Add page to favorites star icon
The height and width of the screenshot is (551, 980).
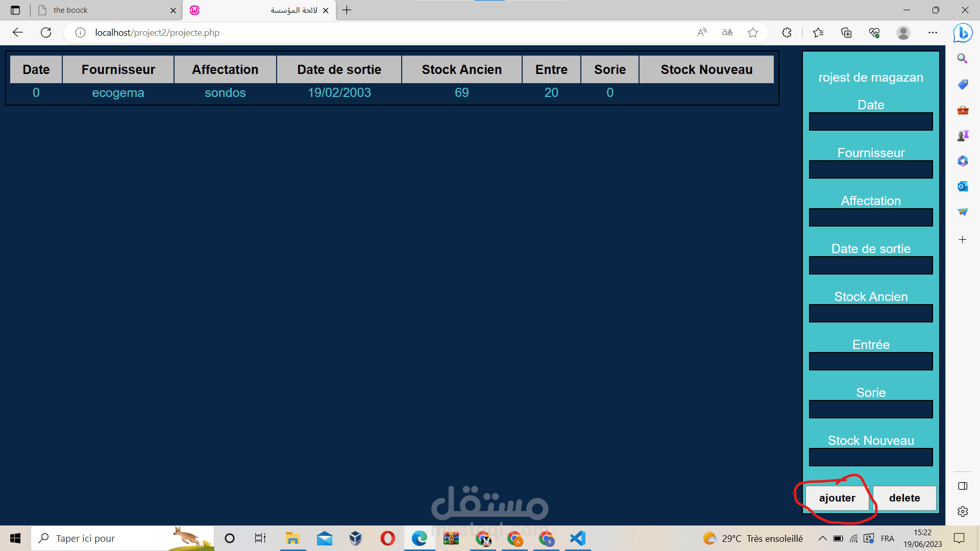(x=753, y=33)
